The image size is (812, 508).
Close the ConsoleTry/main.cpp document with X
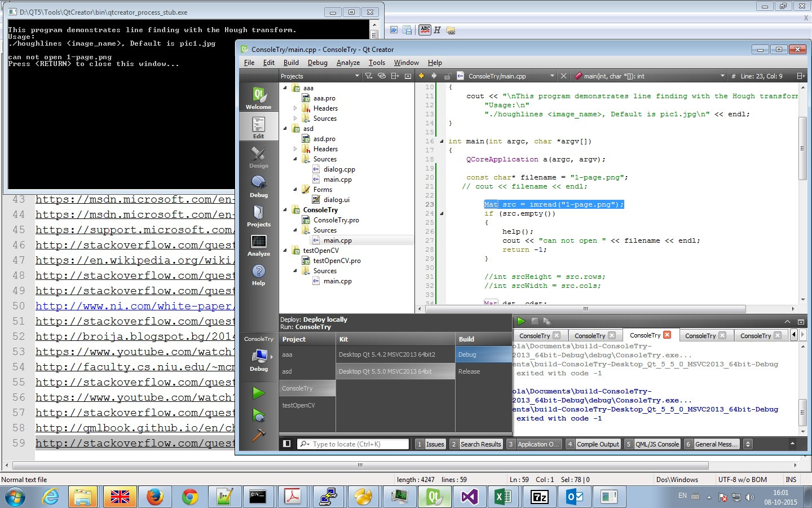click(563, 76)
